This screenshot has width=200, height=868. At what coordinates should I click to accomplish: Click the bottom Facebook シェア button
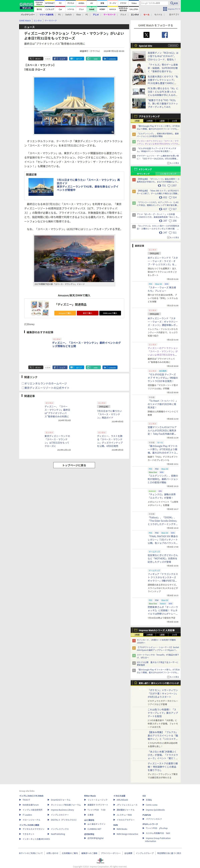click(60, 368)
